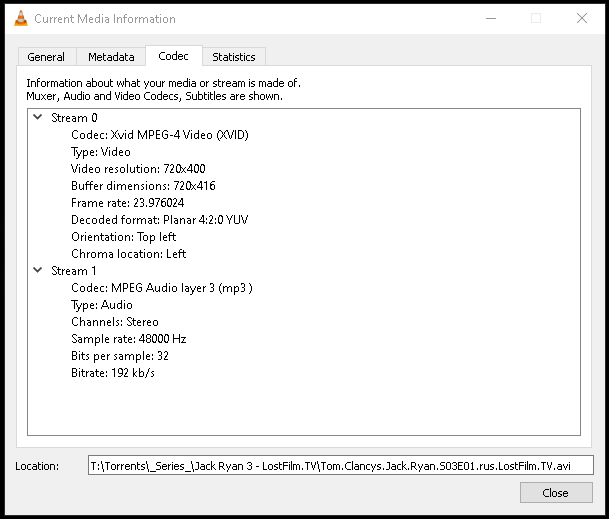The image size is (609, 519).
Task: Open the Metadata tab
Action: click(111, 57)
